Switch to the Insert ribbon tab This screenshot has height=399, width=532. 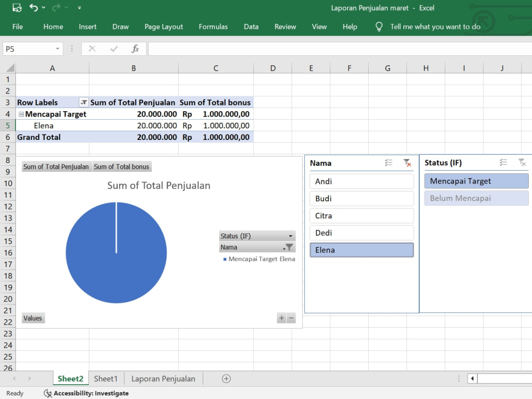click(x=88, y=27)
